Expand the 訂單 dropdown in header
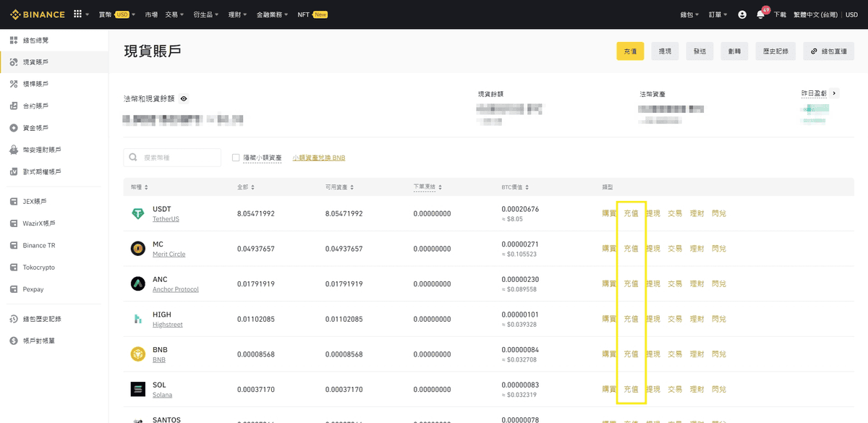Viewport: 868px width, 423px height. tap(718, 14)
